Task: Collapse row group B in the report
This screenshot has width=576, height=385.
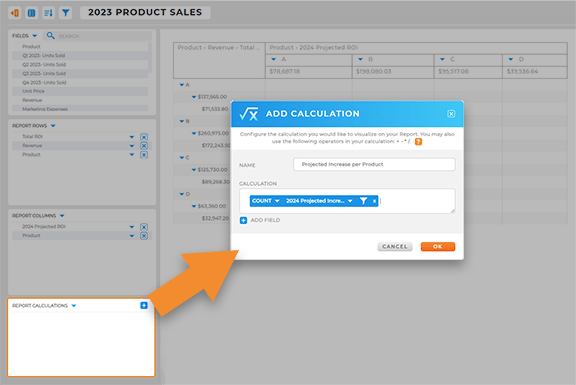Action: pyautogui.click(x=181, y=121)
